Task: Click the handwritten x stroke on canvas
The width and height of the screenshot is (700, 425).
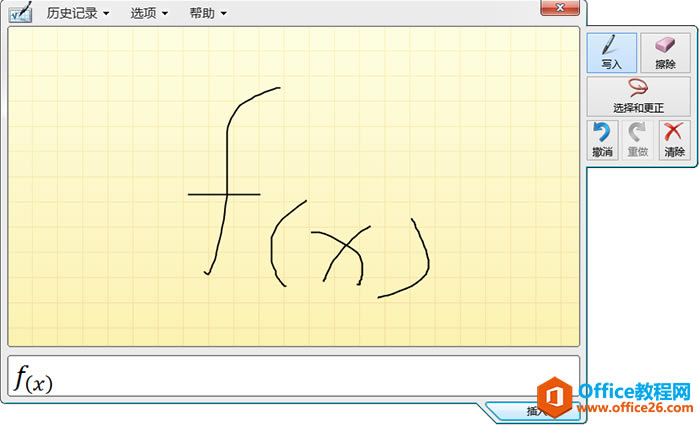Action: click(x=342, y=256)
